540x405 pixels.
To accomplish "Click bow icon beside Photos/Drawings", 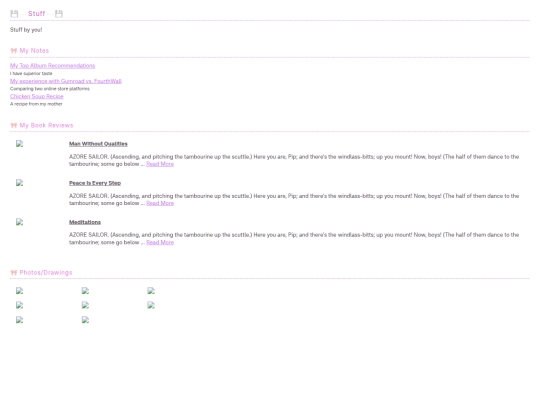I will pos(14,273).
